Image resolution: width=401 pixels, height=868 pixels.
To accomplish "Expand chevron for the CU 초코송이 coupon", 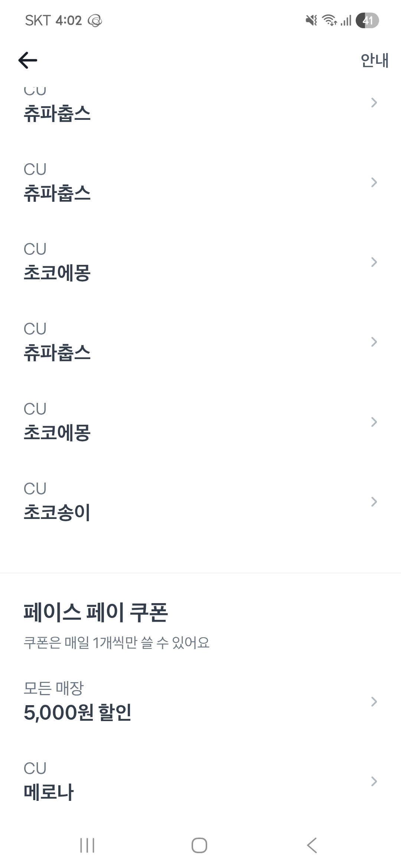I will [374, 502].
